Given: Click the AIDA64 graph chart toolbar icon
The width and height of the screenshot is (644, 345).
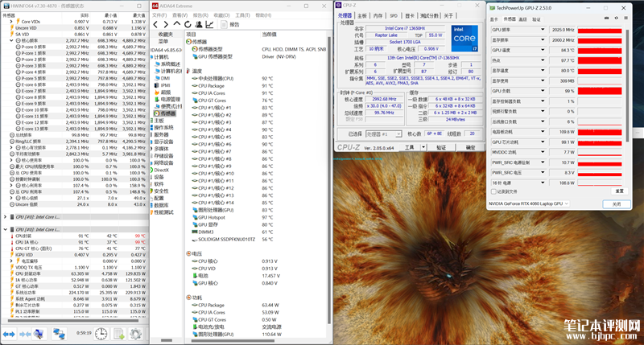Looking at the screenshot, I should pos(209,25).
